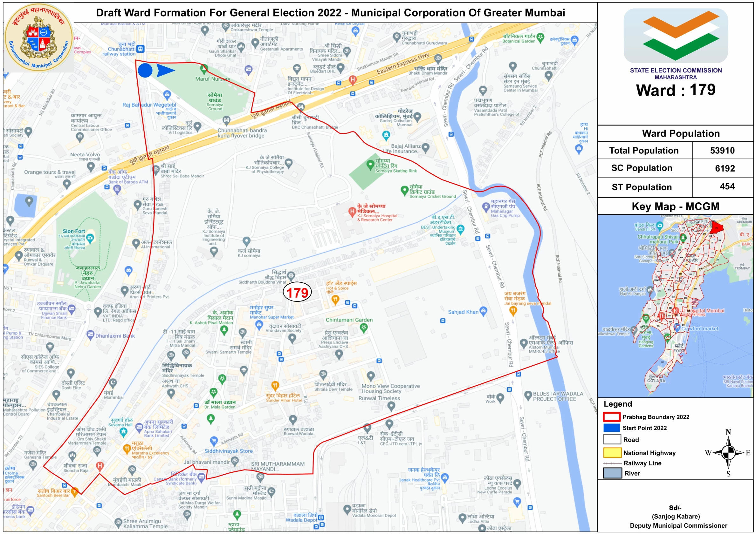Click the Siddhivinayak Store shopping cart pin
This screenshot has width=756, height=534.
click(214, 440)
